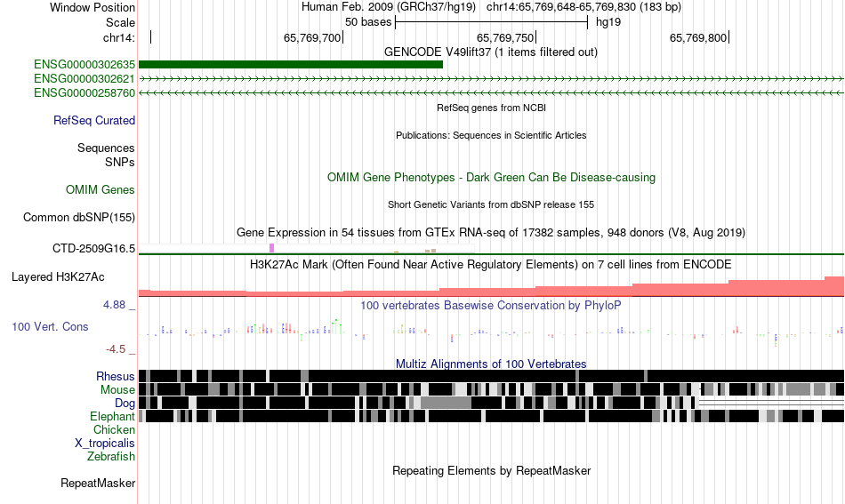Click Multiz Alignments of 100 Vertebrates title
The image size is (845, 504).
click(x=491, y=364)
